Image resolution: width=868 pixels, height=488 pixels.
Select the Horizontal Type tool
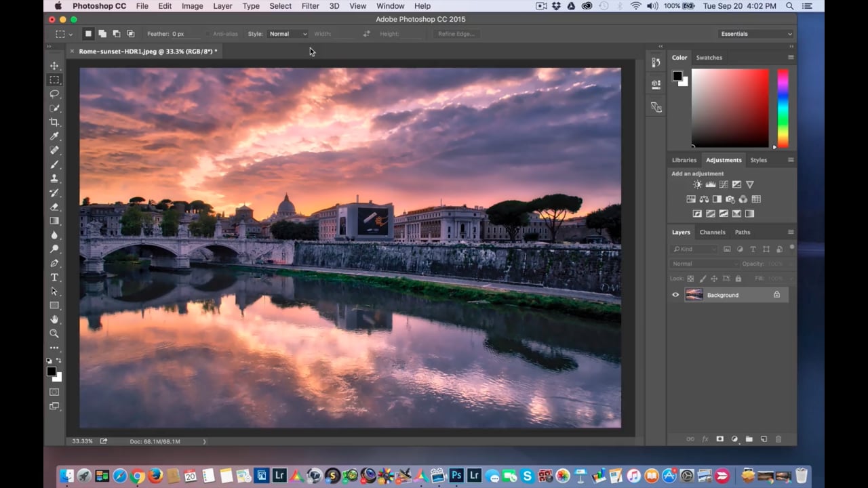(54, 277)
